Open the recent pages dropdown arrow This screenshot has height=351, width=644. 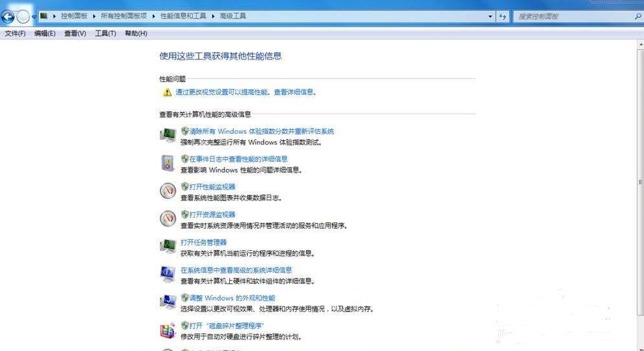click(34, 17)
